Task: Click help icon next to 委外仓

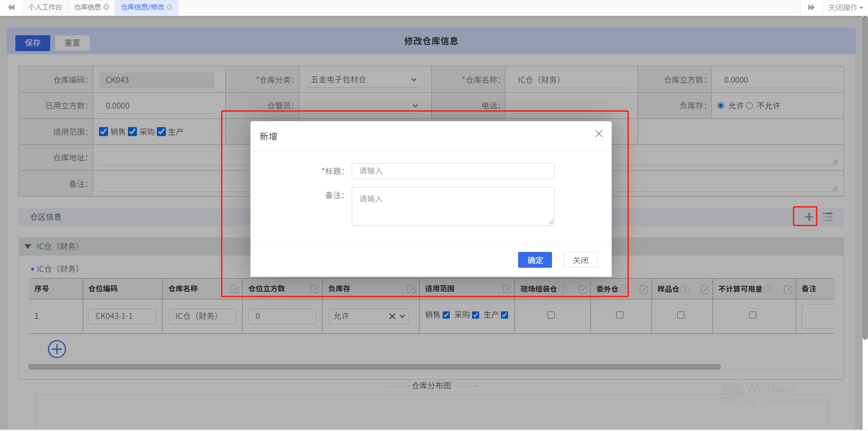Action: tap(623, 289)
